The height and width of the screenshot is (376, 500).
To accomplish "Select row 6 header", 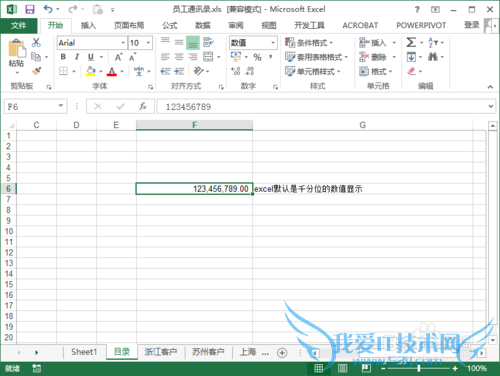I will point(8,189).
